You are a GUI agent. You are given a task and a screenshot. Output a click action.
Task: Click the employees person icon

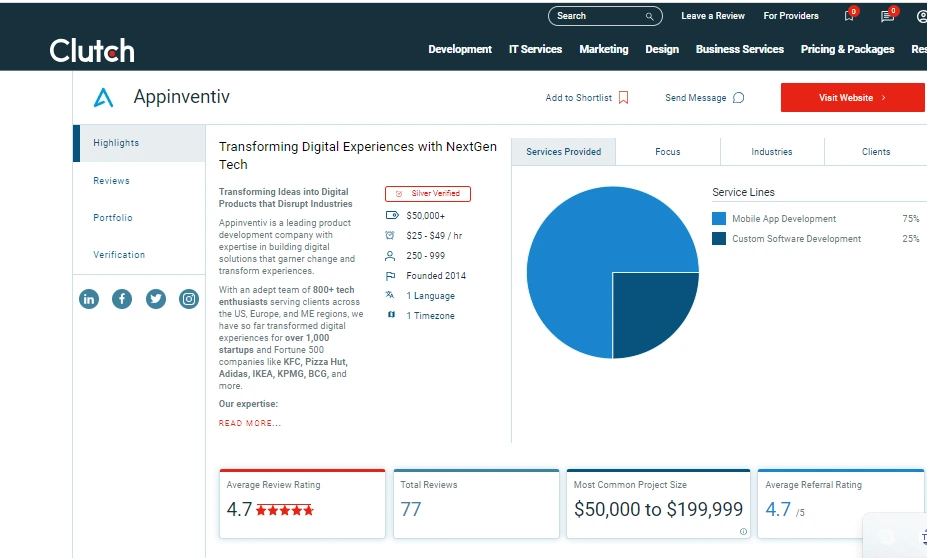(390, 255)
